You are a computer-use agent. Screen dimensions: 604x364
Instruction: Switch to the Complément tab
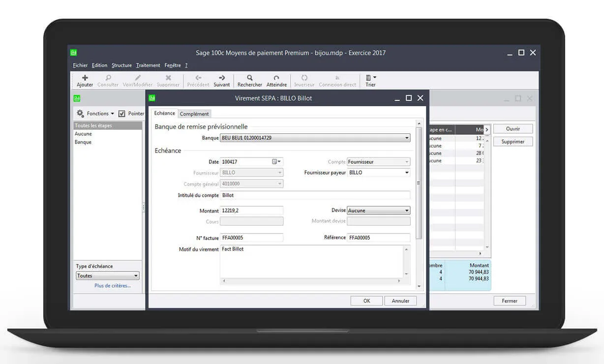pyautogui.click(x=194, y=114)
